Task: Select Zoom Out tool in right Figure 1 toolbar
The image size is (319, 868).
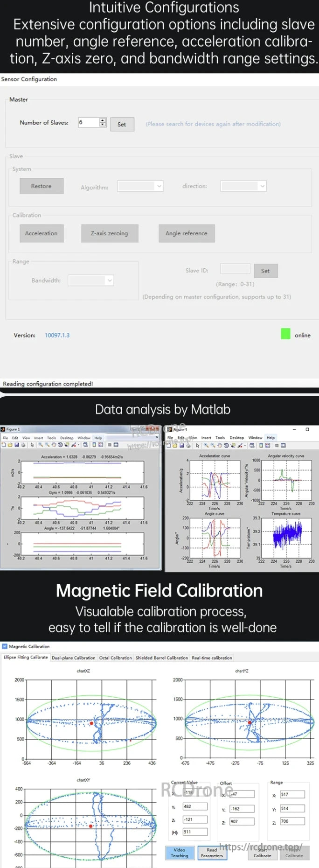Action: [213, 446]
